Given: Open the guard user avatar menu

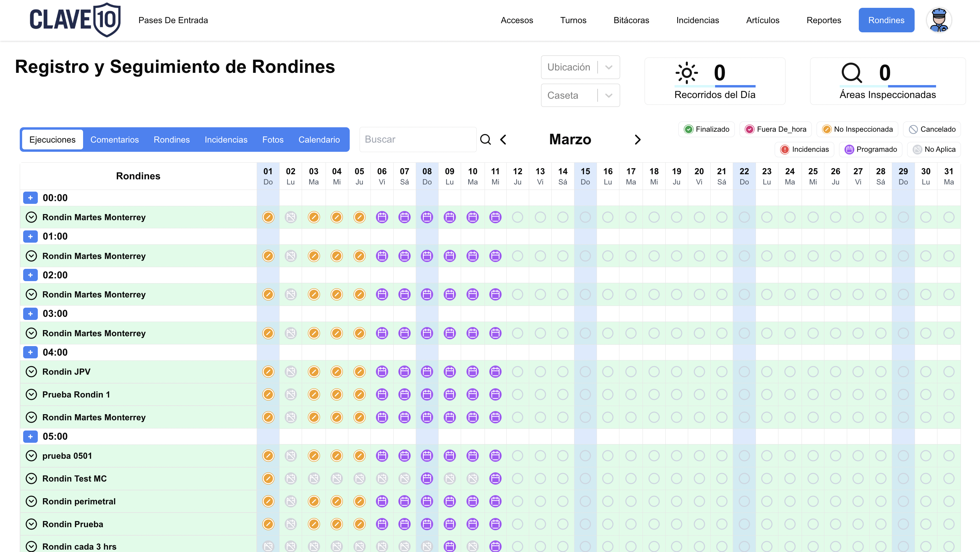Looking at the screenshot, I should coord(938,20).
